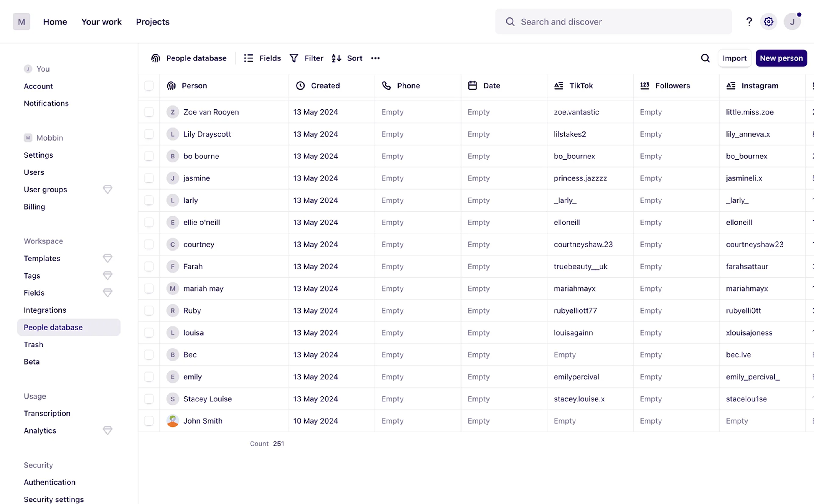The image size is (814, 504).
Task: Click the Z avatar of Zoe van Rooyen
Action: (173, 112)
